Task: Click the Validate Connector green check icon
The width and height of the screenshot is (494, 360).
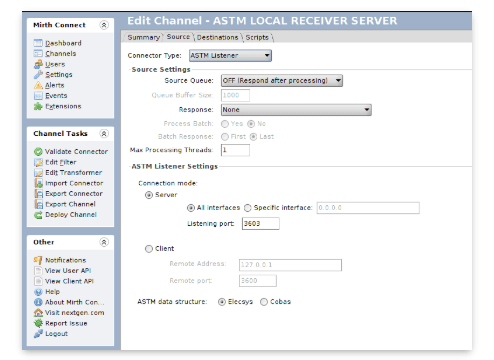Action: tap(38, 152)
